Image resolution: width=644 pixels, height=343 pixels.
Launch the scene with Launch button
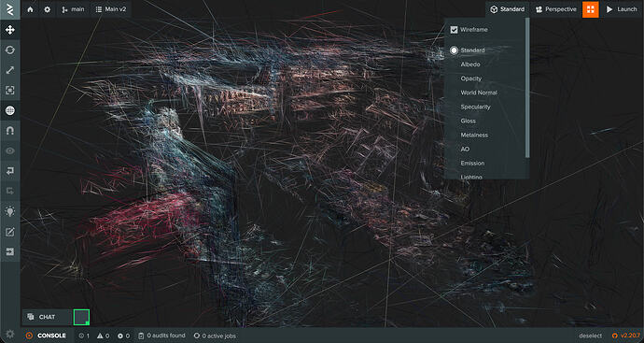622,9
